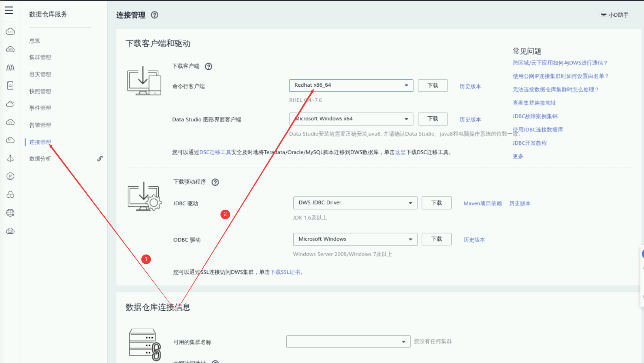Click the 常见问题 heading
Image resolution: width=644 pixels, height=363 pixels.
point(527,51)
